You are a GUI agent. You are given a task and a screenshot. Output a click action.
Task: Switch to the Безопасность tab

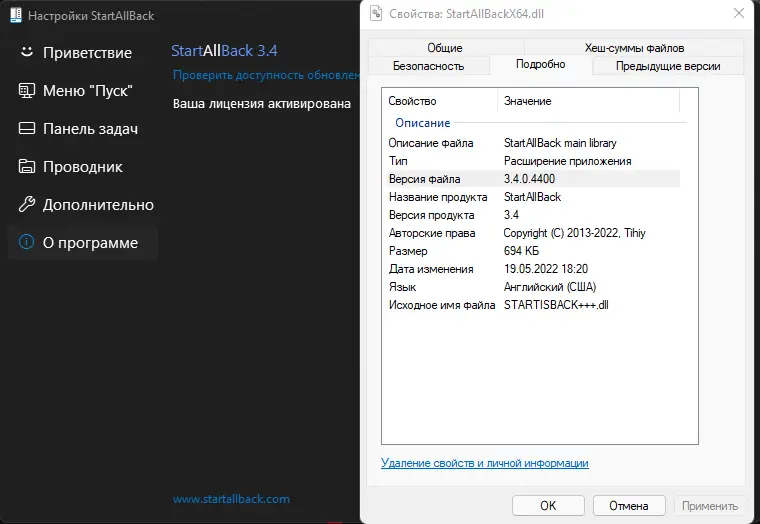pyautogui.click(x=428, y=66)
